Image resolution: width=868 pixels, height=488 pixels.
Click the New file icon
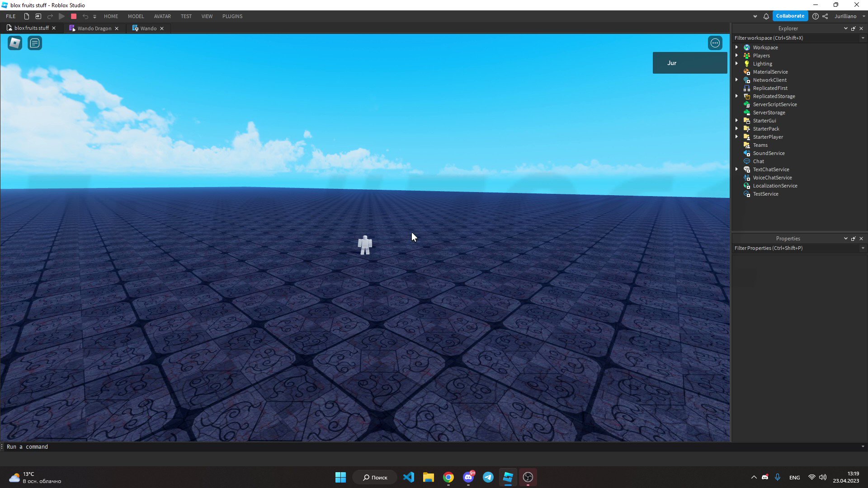(27, 16)
